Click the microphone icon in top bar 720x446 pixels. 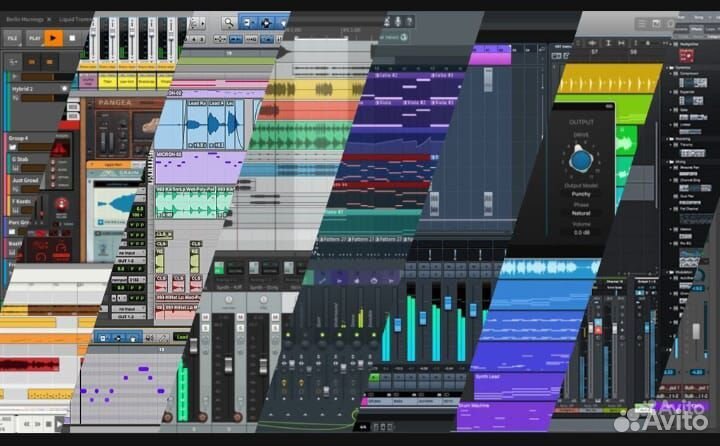pyautogui.click(x=398, y=21)
